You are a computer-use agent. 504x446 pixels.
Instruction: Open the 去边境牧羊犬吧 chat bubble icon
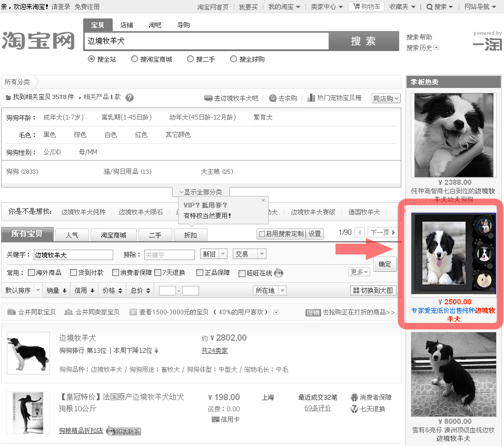208,98
